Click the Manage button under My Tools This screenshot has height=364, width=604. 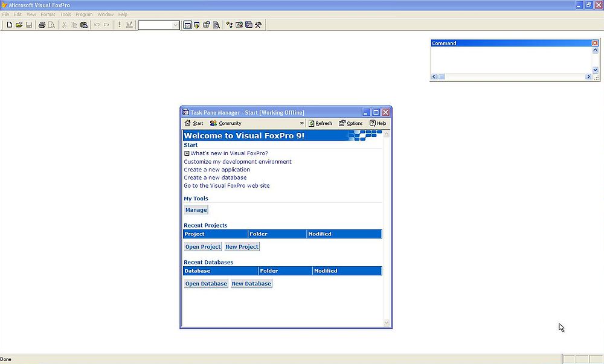[x=196, y=209]
